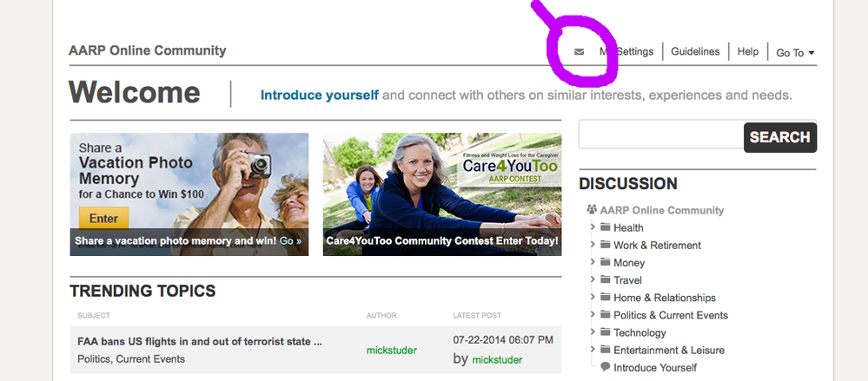Screen dimensions: 868x381
Task: Select Entertainment & Leisure in discussion tree
Action: [x=669, y=350]
